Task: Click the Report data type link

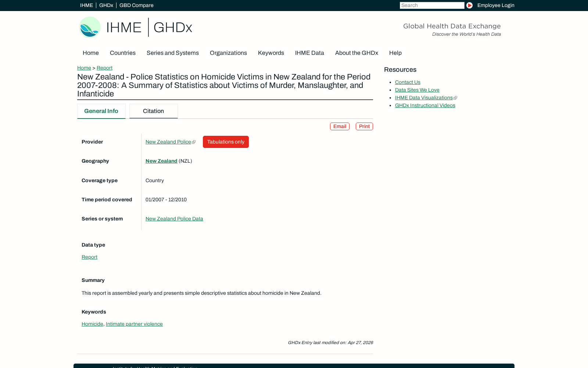Action: pos(89,257)
